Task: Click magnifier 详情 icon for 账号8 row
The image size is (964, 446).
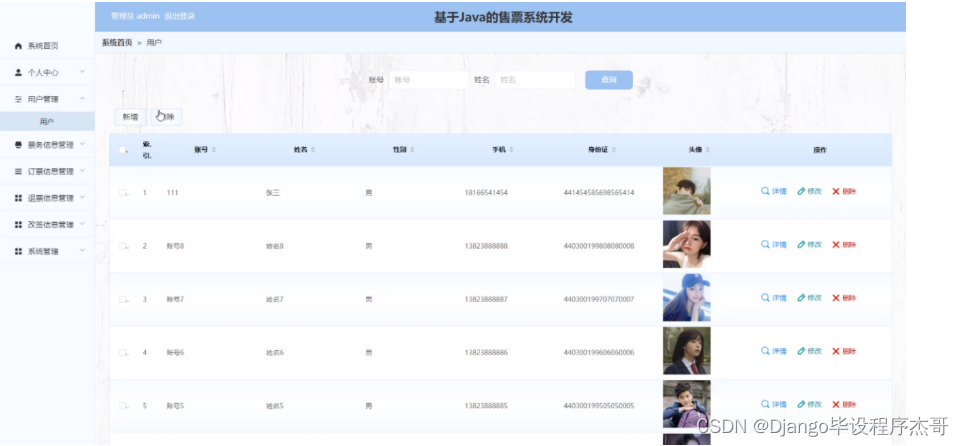Action: [x=765, y=245]
